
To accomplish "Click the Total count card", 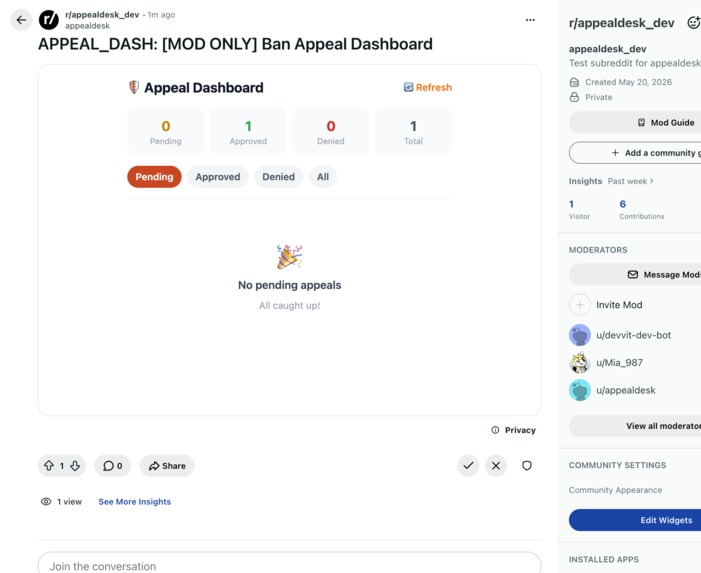I will (414, 131).
